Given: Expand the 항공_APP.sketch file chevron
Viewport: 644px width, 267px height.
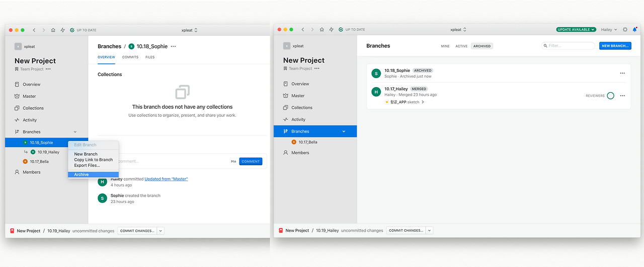Looking at the screenshot, I should [x=423, y=102].
